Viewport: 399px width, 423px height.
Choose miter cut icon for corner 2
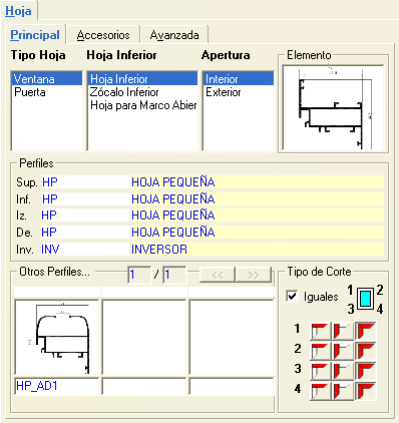coord(365,351)
